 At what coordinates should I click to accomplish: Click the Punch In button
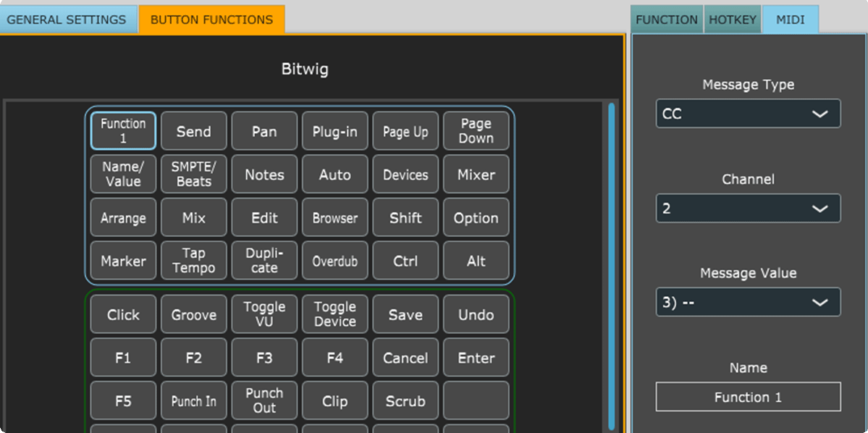tap(193, 400)
